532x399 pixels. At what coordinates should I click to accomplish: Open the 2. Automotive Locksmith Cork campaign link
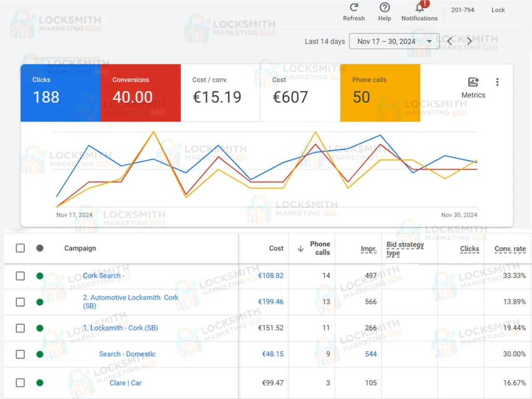(130, 298)
